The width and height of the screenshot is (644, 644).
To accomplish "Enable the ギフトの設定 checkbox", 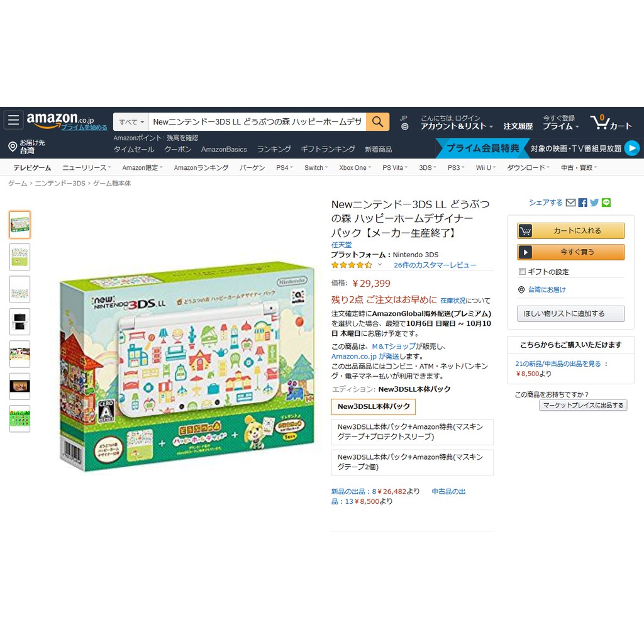I will (x=522, y=272).
